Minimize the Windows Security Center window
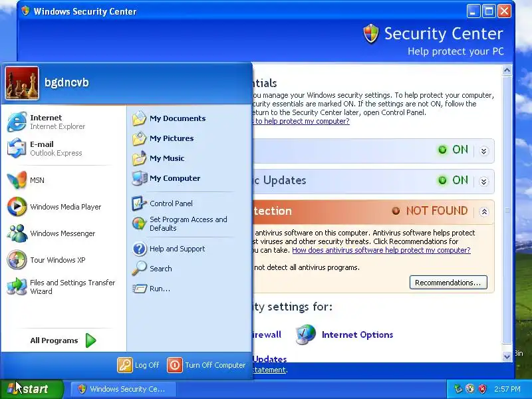Screen dimensions: 532x399 [x=473, y=11]
